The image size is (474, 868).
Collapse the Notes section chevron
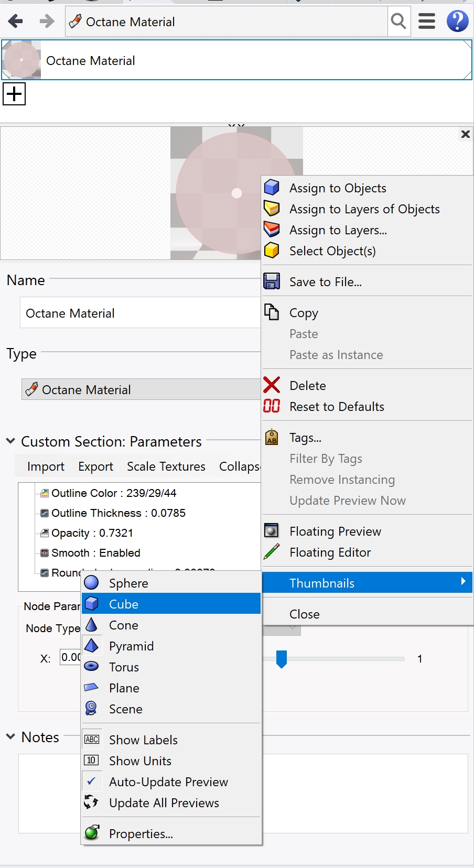coord(10,737)
